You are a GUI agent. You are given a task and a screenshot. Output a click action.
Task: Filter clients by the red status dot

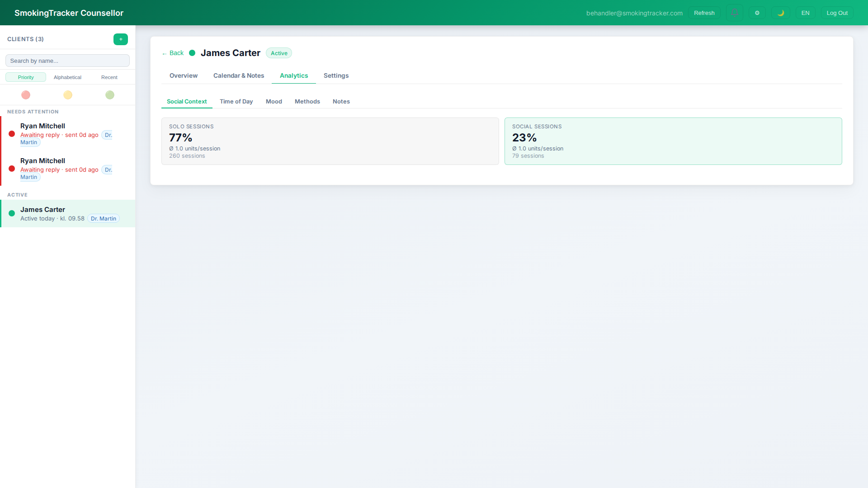click(25, 95)
